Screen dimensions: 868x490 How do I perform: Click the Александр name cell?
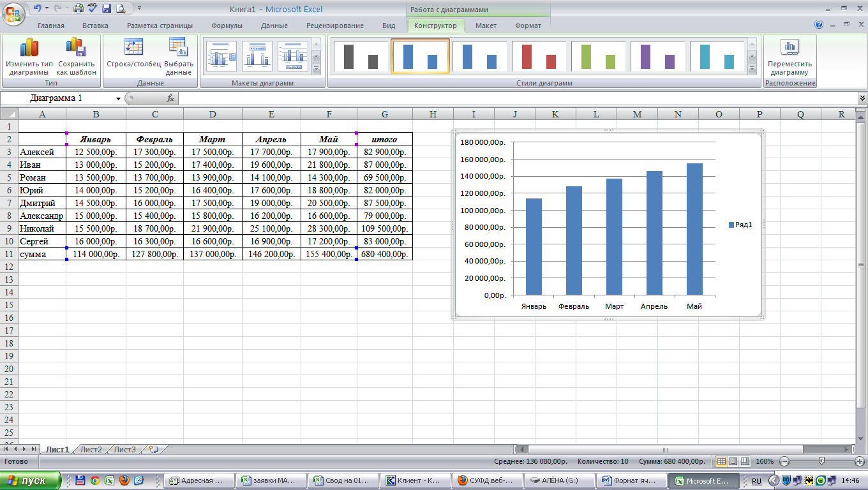41,216
